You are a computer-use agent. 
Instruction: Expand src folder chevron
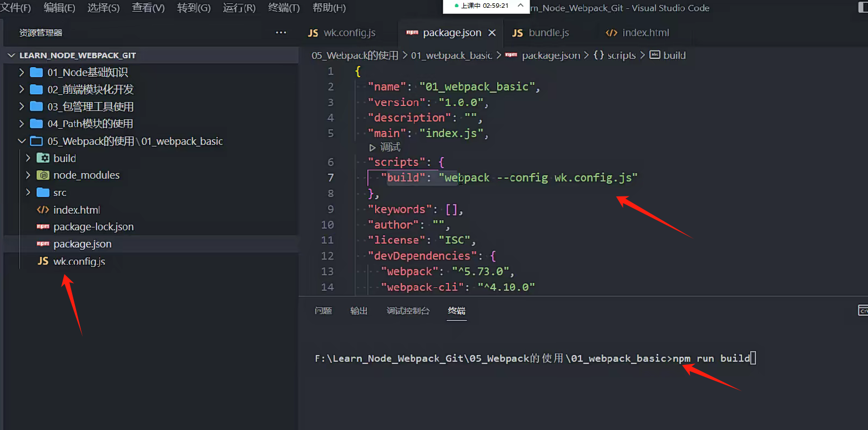28,193
